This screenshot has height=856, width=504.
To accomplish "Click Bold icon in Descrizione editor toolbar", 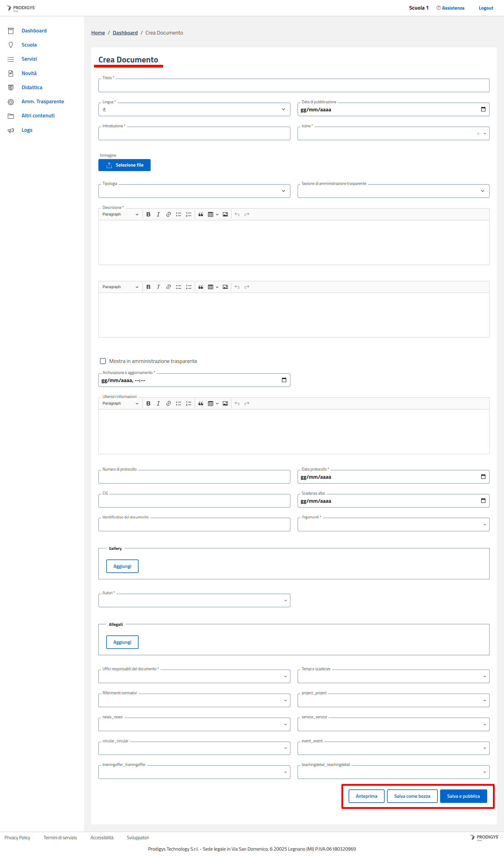I will 148,214.
